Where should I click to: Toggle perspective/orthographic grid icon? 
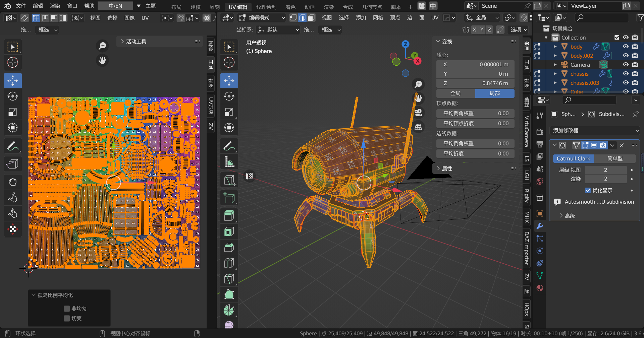(x=418, y=127)
